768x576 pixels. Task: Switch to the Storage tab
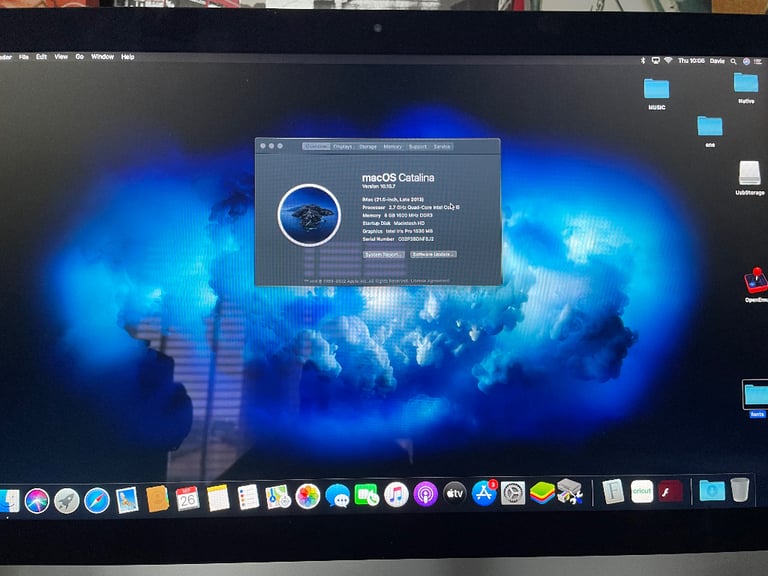coord(367,146)
